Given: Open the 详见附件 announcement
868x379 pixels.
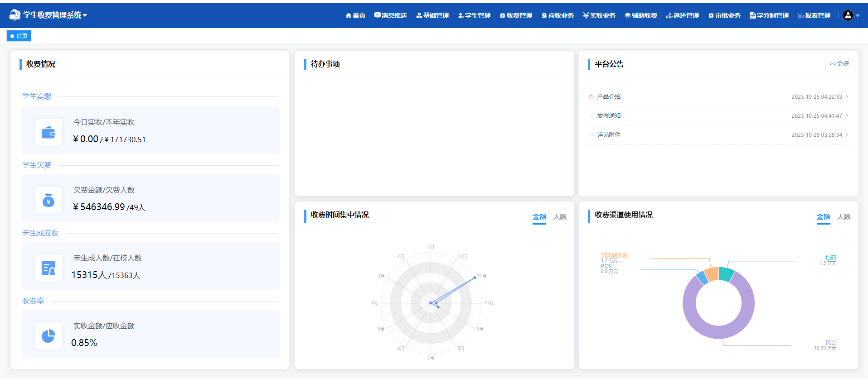Looking at the screenshot, I should (x=609, y=134).
